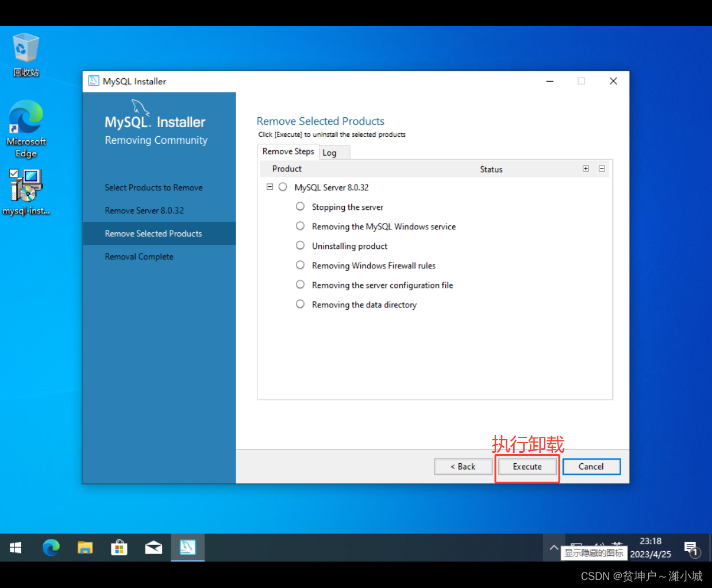
Task: Click the Uninstalling product status circle
Action: coord(300,245)
